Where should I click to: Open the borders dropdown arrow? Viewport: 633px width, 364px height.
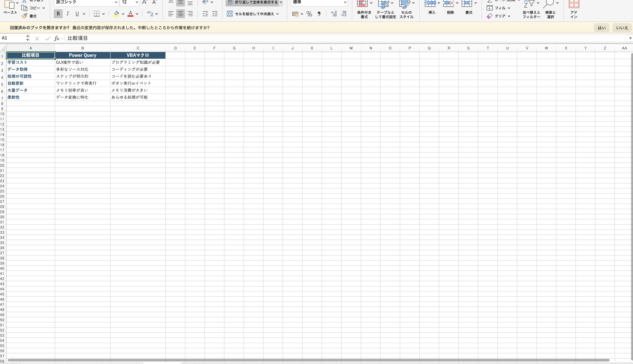103,14
